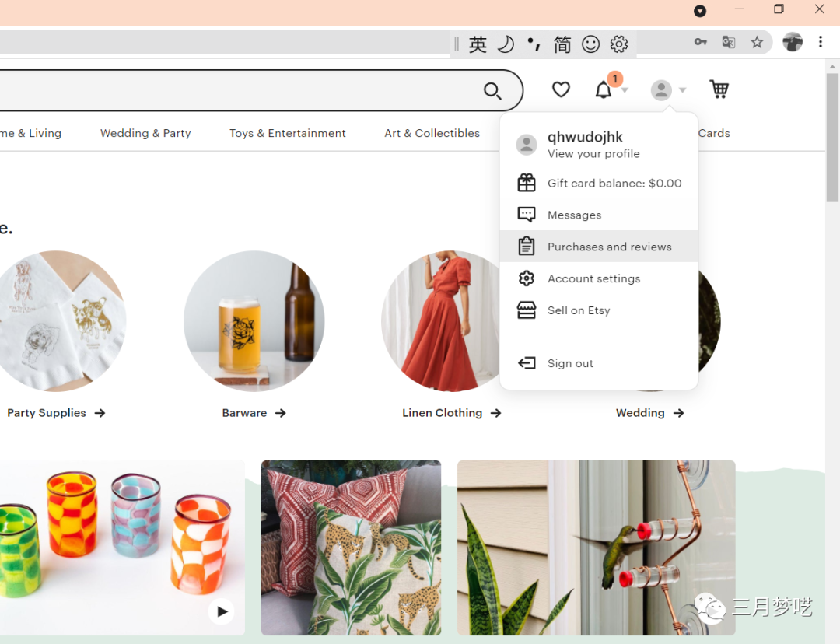Open Home & Living category

pos(30,133)
